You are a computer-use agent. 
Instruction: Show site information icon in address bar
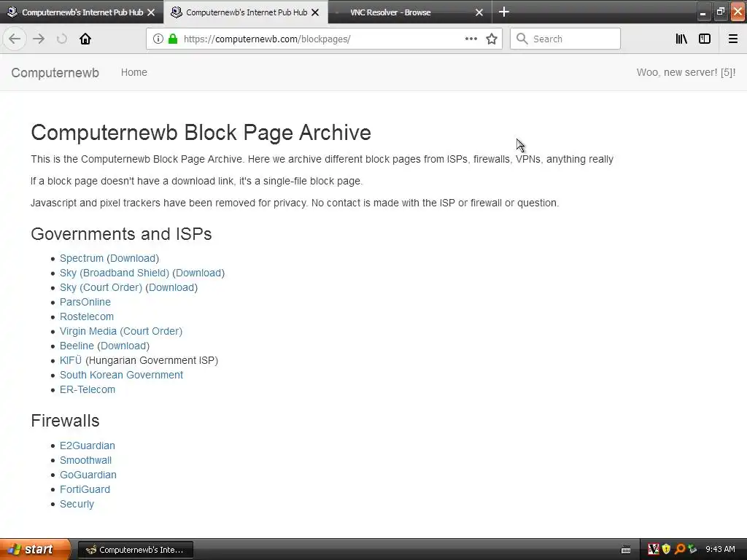point(158,39)
